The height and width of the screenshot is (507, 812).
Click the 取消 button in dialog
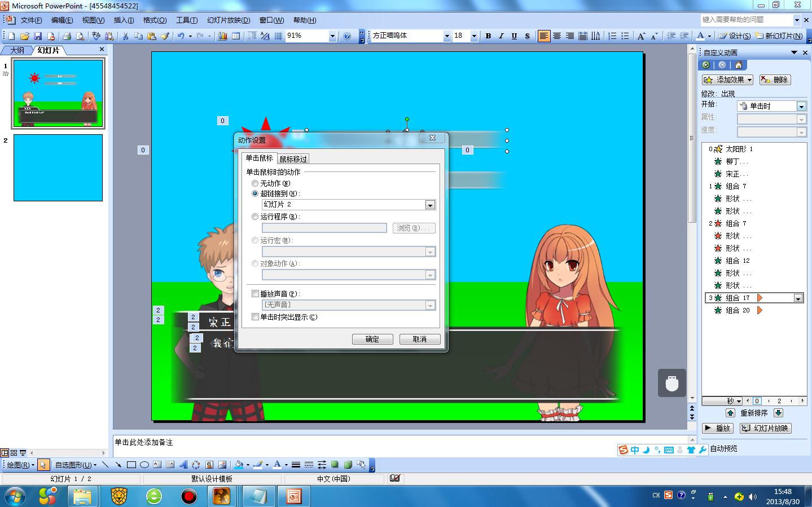[x=420, y=339]
